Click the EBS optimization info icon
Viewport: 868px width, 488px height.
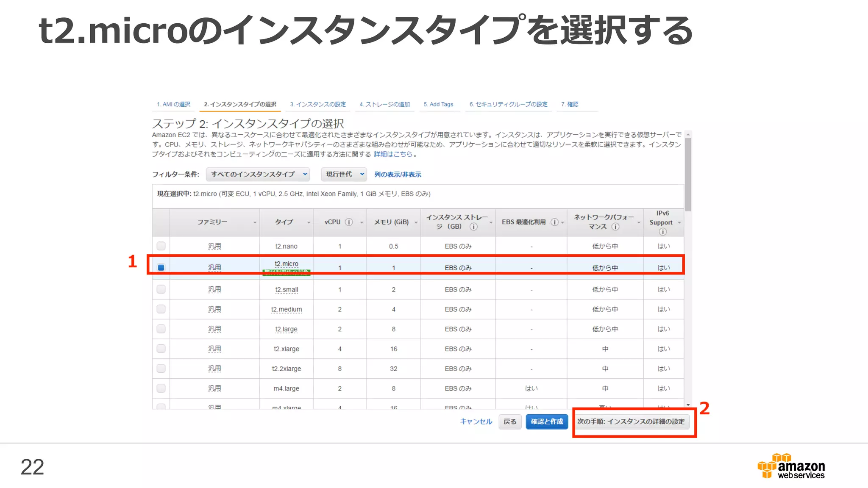[554, 222]
